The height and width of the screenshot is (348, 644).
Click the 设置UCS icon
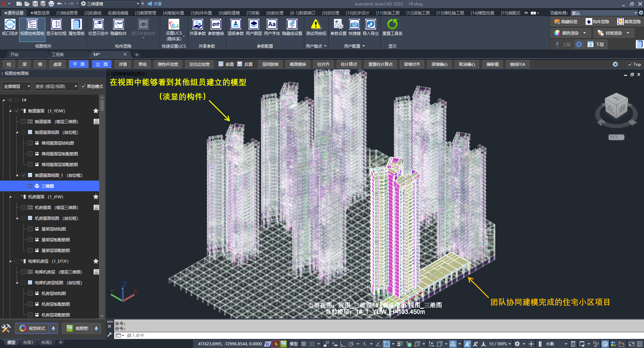174,25
